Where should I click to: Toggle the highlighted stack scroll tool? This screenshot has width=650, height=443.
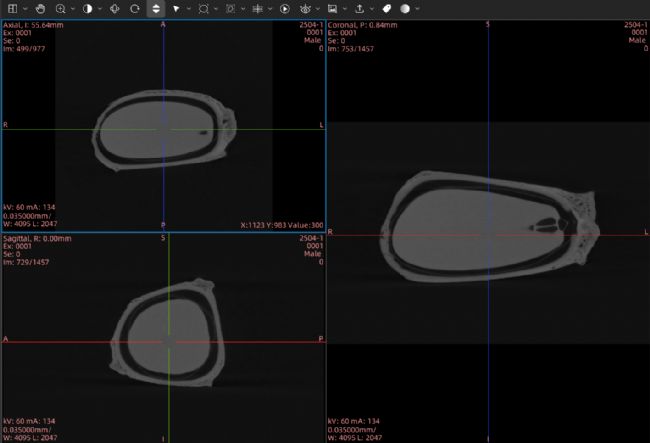[x=156, y=8]
